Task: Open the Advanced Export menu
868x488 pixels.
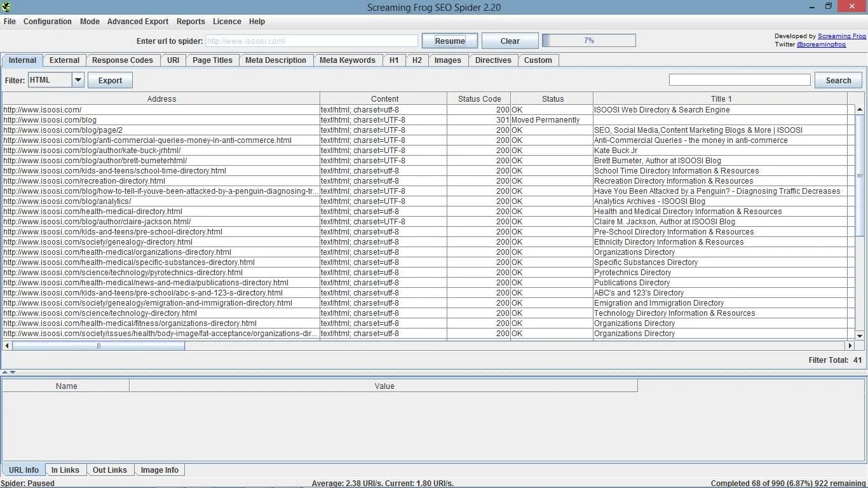Action: [x=138, y=21]
